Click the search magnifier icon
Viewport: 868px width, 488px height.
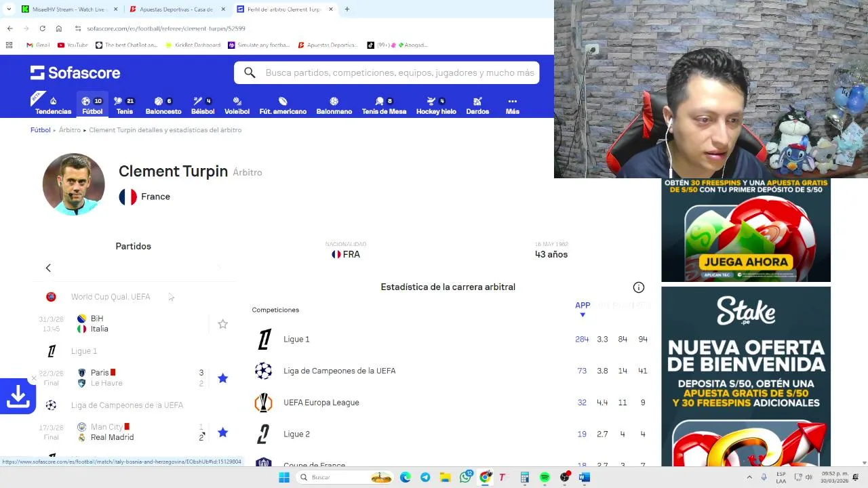(x=250, y=73)
